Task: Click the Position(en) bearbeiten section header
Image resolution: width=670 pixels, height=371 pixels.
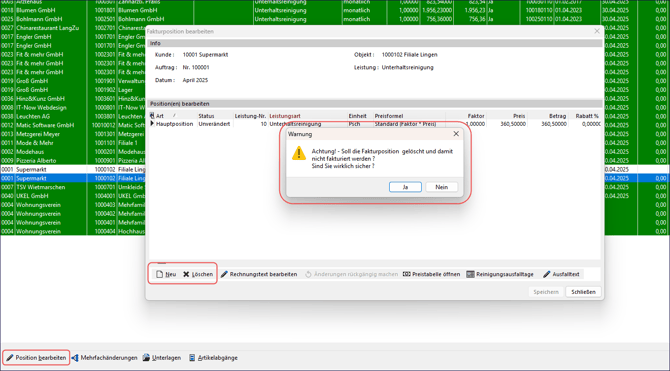Action: [x=375, y=103]
